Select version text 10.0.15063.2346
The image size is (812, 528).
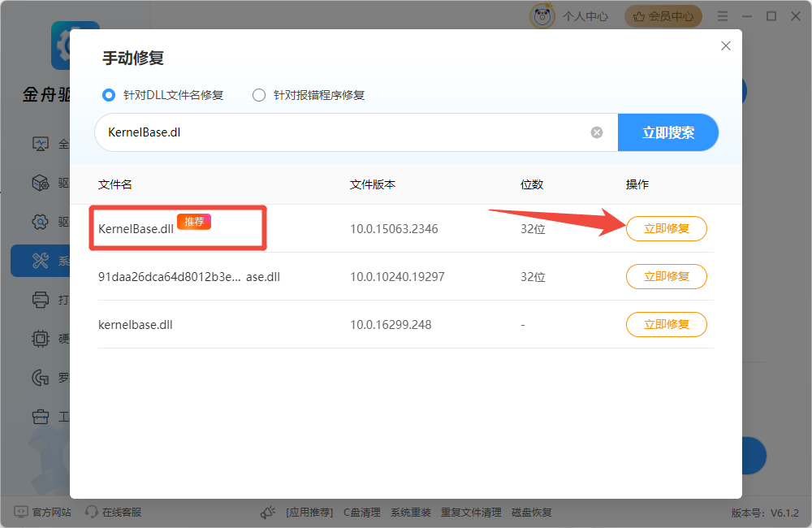[x=394, y=229]
